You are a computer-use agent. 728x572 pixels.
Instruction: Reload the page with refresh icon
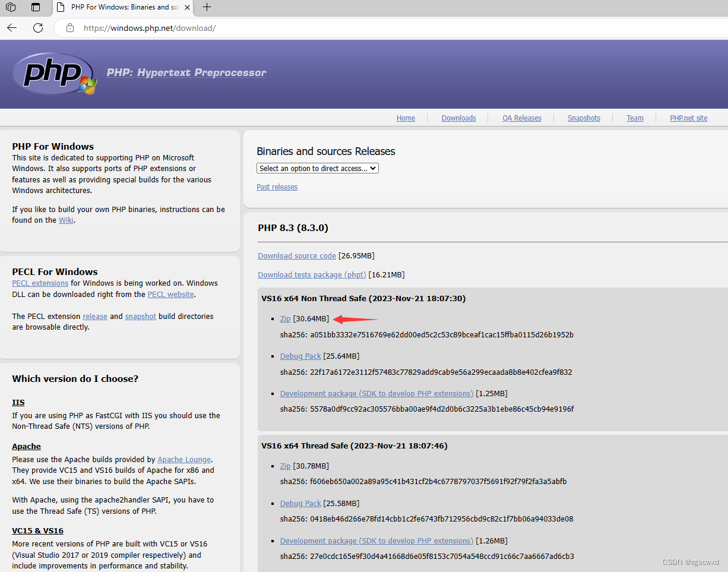pos(38,28)
